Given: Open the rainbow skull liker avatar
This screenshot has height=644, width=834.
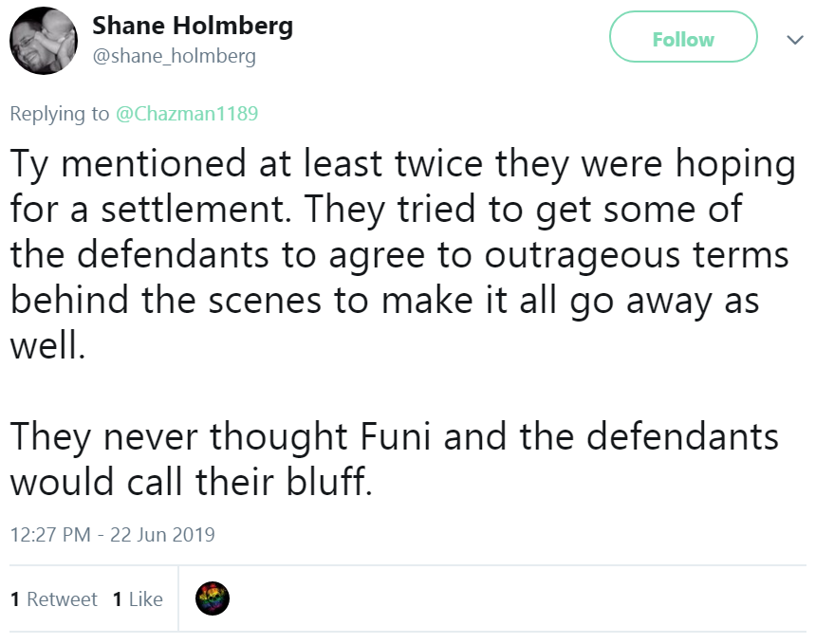Looking at the screenshot, I should [x=213, y=598].
